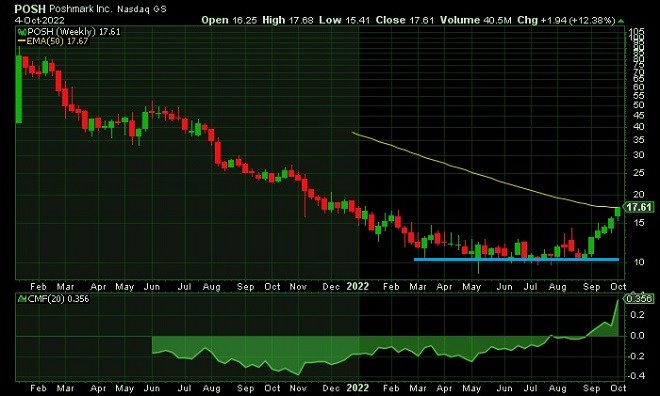Click the Nasdaq GS exchange label

pos(142,9)
